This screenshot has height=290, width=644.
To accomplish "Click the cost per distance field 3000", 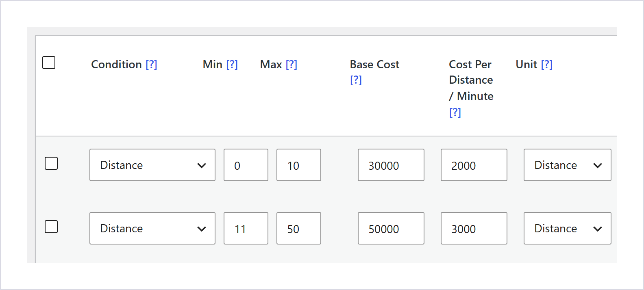I will click(x=474, y=228).
